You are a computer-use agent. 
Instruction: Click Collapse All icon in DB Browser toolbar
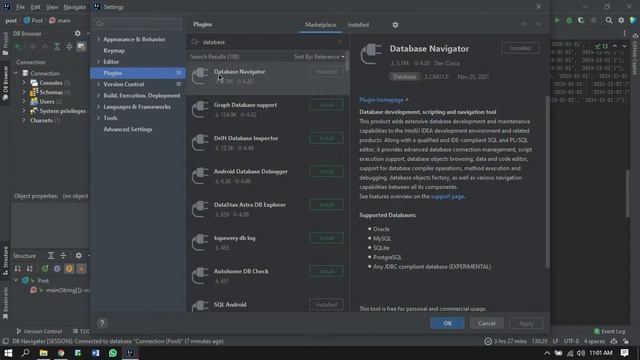[69, 47]
